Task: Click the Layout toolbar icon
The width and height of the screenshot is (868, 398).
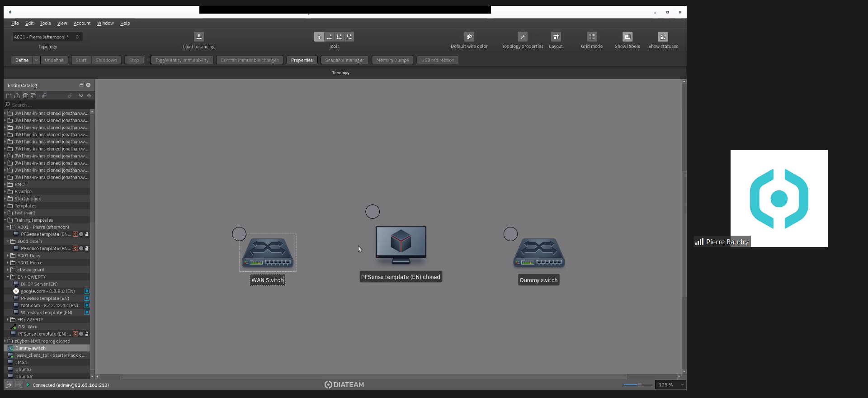Action: [x=556, y=37]
